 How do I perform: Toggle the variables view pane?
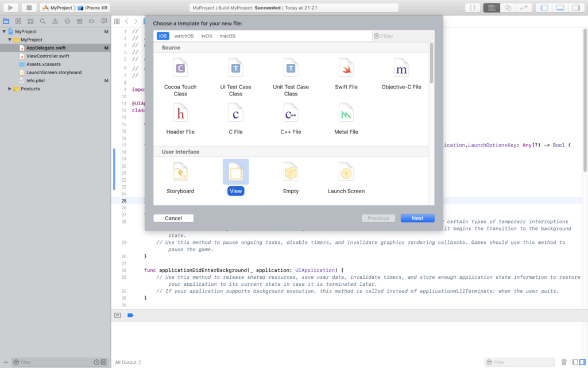point(575,362)
